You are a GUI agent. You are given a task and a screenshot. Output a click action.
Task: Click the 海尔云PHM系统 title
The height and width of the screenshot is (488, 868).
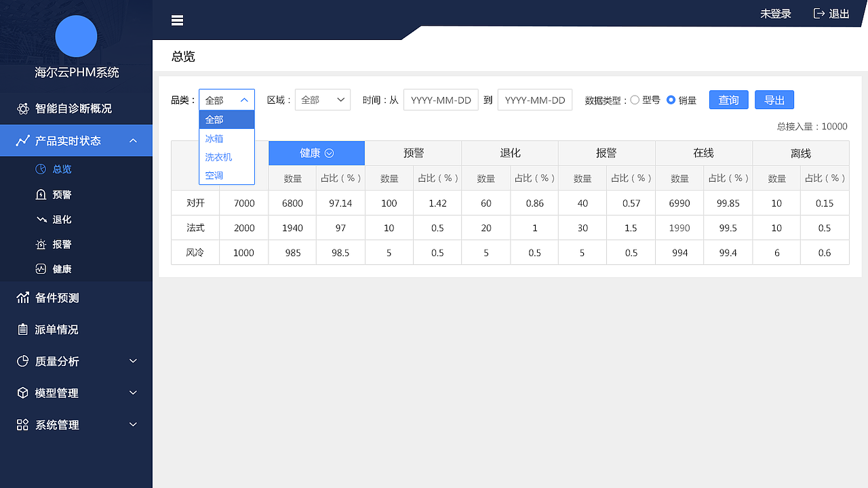click(x=77, y=73)
